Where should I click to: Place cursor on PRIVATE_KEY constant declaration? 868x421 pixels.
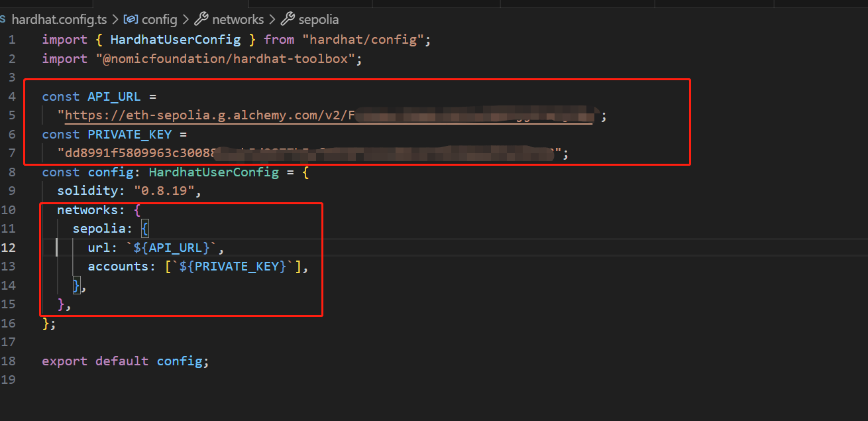129,135
